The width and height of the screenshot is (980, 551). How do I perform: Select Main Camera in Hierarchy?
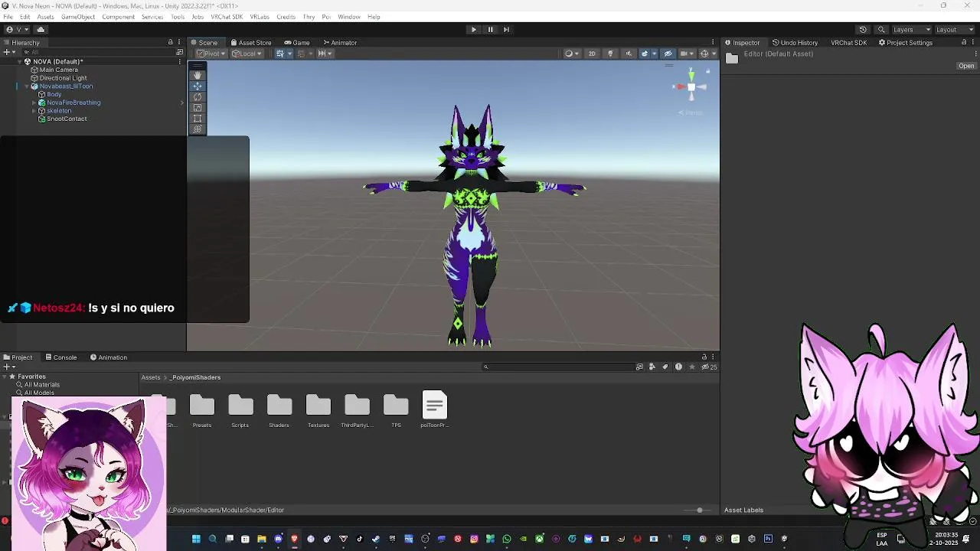[x=59, y=70]
